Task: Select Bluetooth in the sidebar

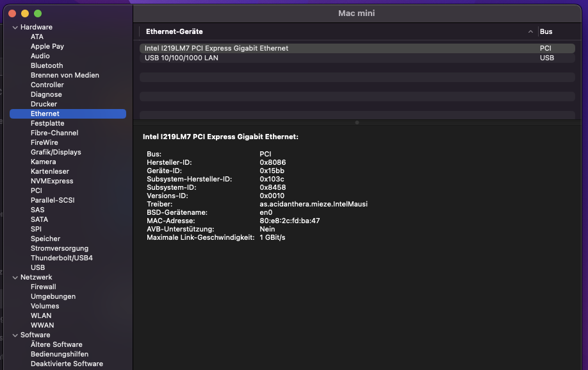Action: [47, 65]
